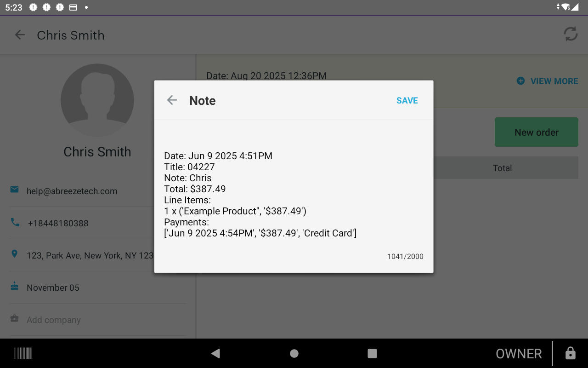The height and width of the screenshot is (368, 588).
Task: Click the 'Title: 04227' line
Action: [x=189, y=167]
